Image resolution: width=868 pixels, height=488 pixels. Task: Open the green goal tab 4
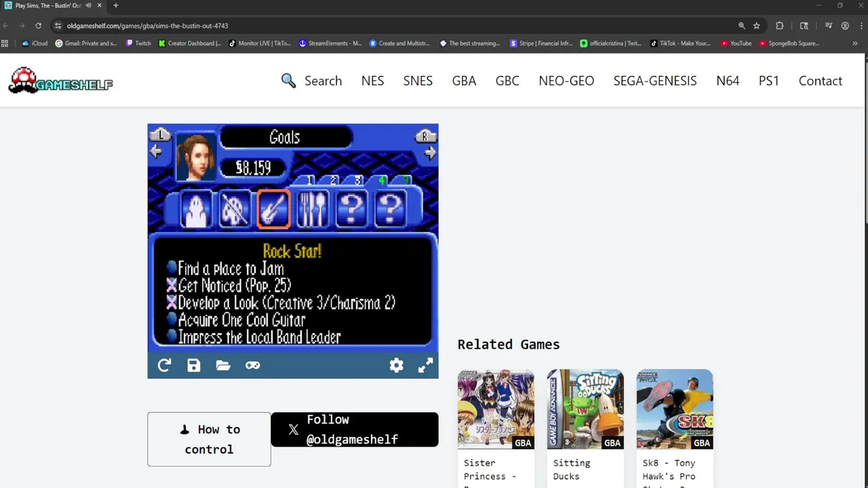click(382, 180)
